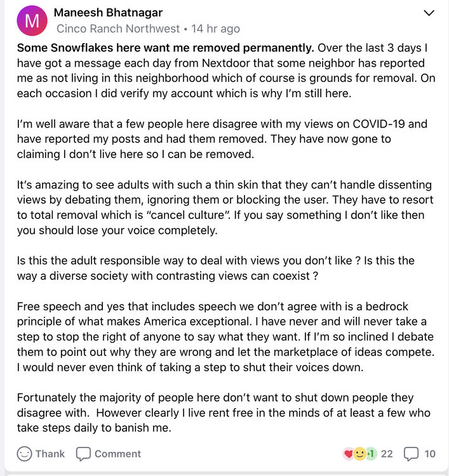Open the Cinco Ranch Northwest neighborhood link

tap(118, 29)
